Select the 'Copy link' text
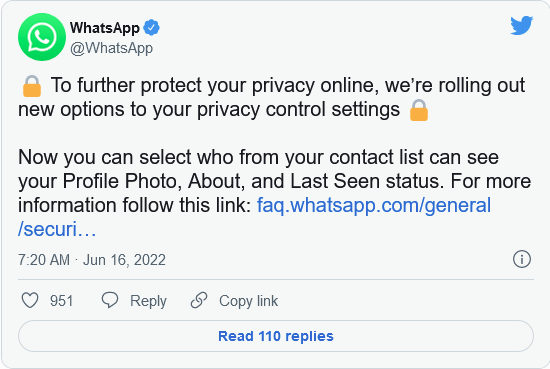 click(249, 301)
